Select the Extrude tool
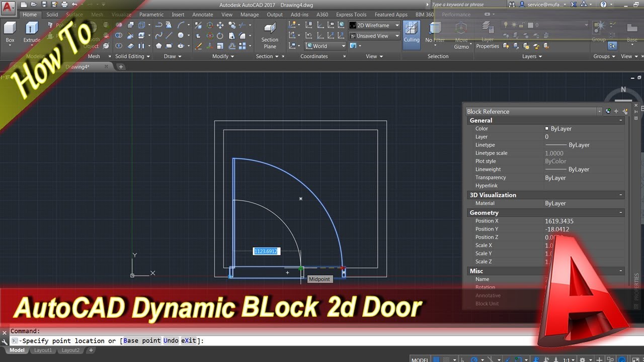Viewport: 644px width, 362px height. 32,32
